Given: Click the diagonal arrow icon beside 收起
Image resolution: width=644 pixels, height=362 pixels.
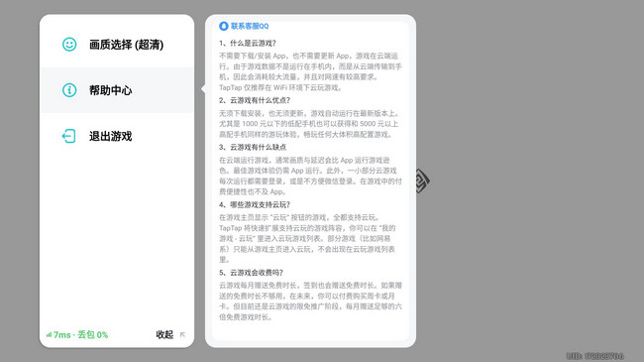Looking at the screenshot, I should pos(182,335).
